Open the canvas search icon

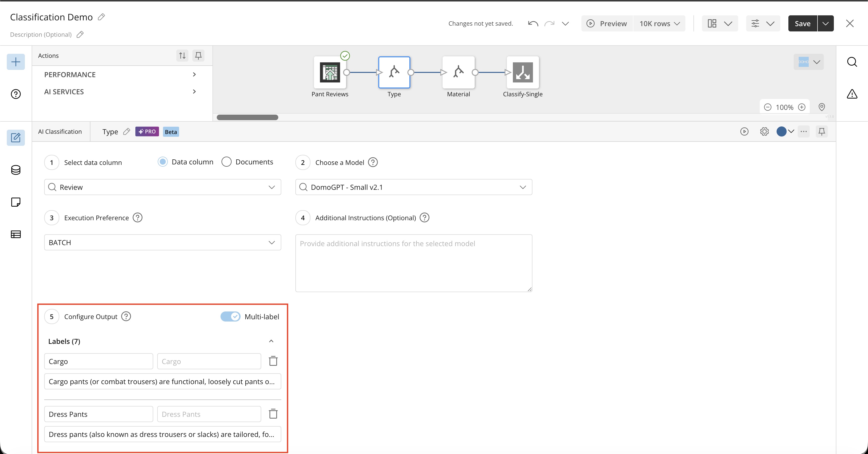[852, 62]
